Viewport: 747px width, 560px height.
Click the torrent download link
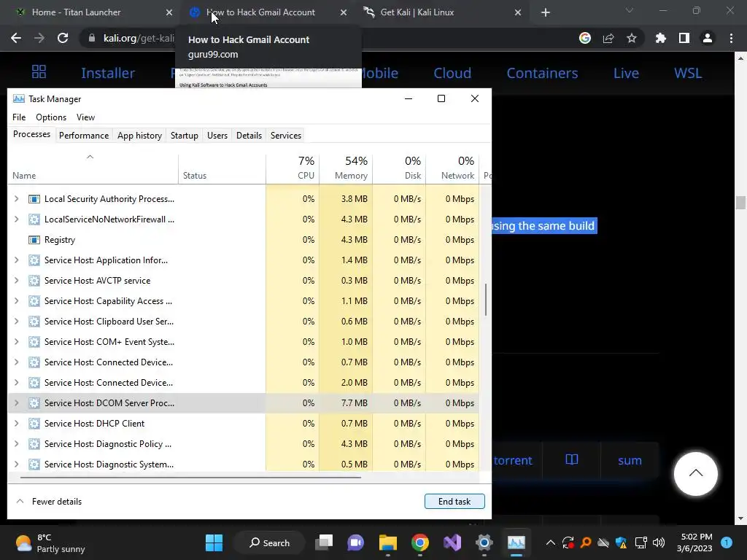[x=513, y=460]
